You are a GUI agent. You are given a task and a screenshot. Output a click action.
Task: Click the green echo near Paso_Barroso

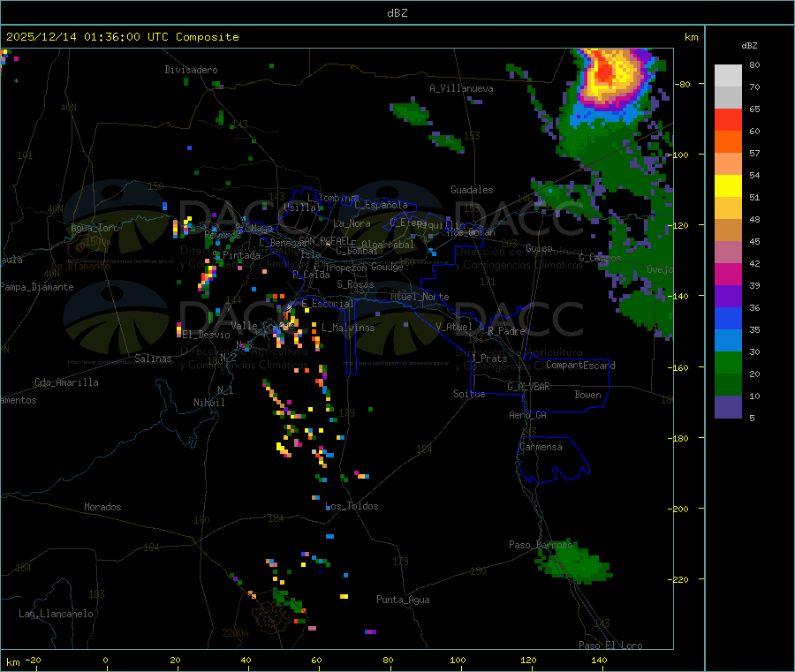pyautogui.click(x=574, y=561)
